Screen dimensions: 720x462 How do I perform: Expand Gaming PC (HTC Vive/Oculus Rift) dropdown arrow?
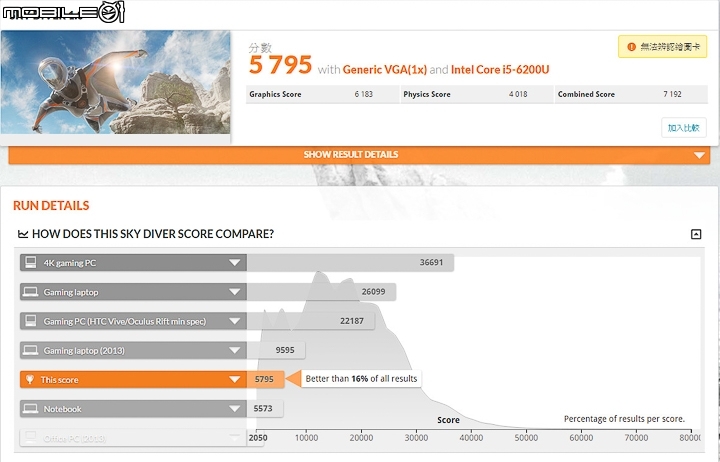point(235,321)
